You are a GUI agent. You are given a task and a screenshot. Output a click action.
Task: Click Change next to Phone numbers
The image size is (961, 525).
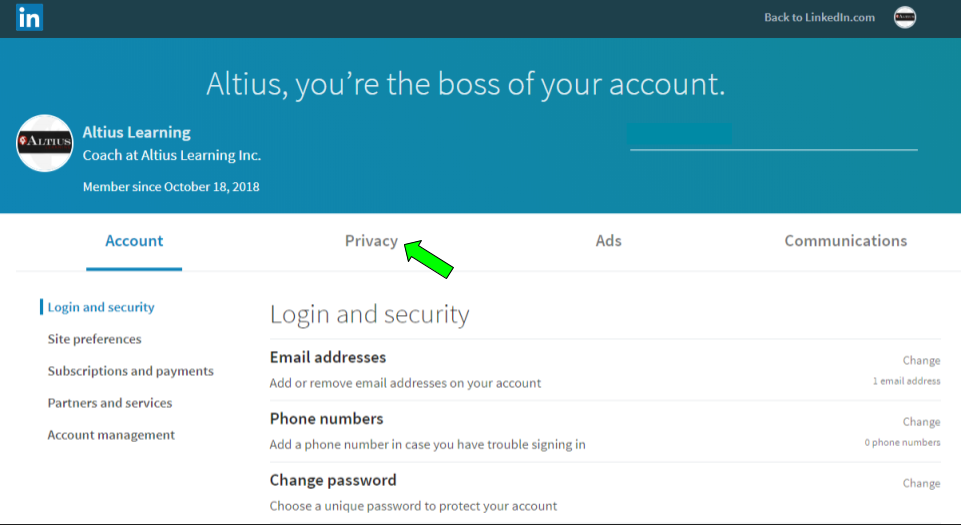point(921,423)
